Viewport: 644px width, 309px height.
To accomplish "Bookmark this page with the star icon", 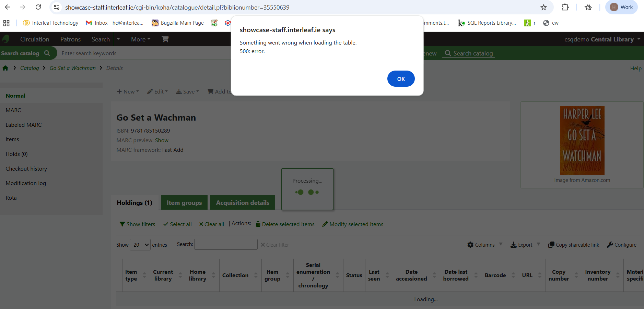I will pyautogui.click(x=543, y=7).
